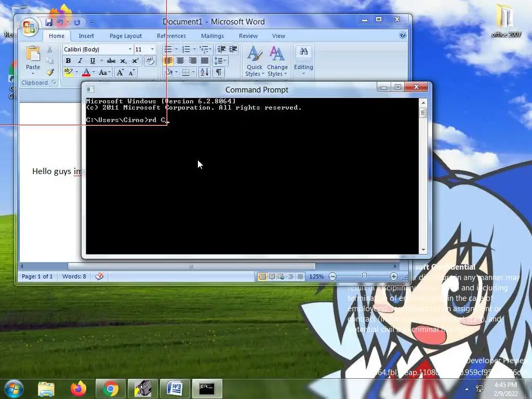This screenshot has width=532, height=399.
Task: Cut selection with scissors icon
Action: click(50, 50)
